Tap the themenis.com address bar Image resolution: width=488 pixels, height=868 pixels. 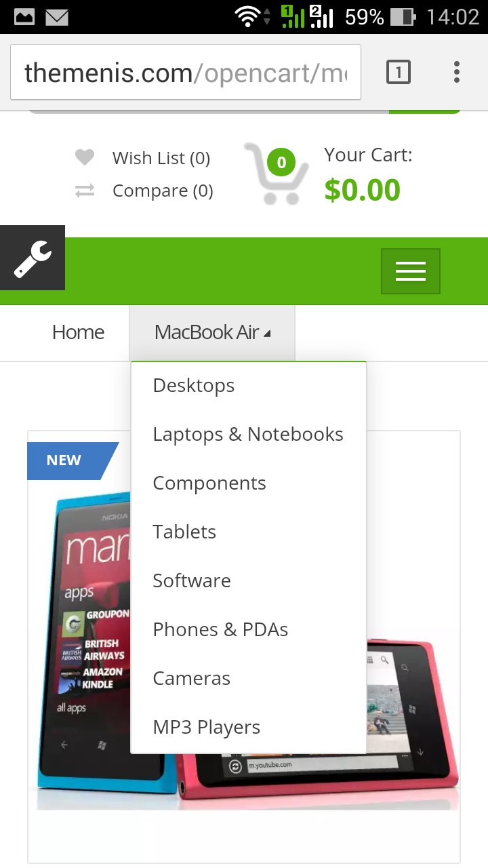point(186,72)
